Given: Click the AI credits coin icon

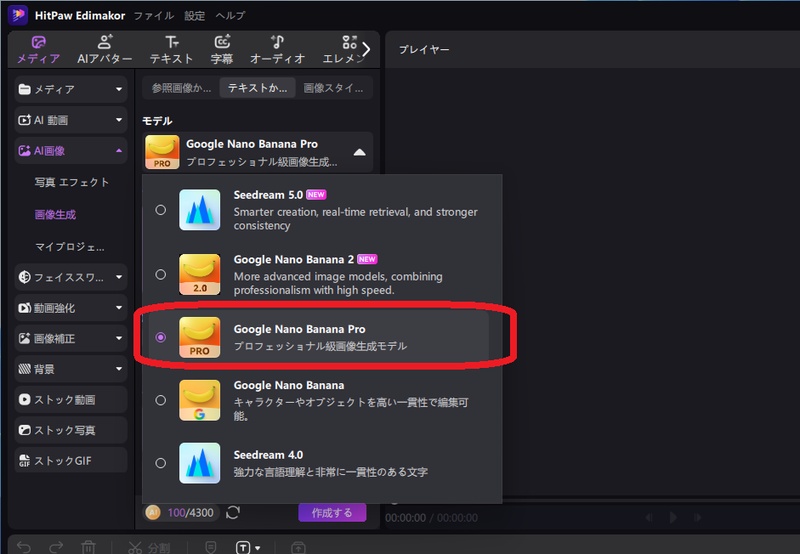Looking at the screenshot, I should click(x=153, y=512).
